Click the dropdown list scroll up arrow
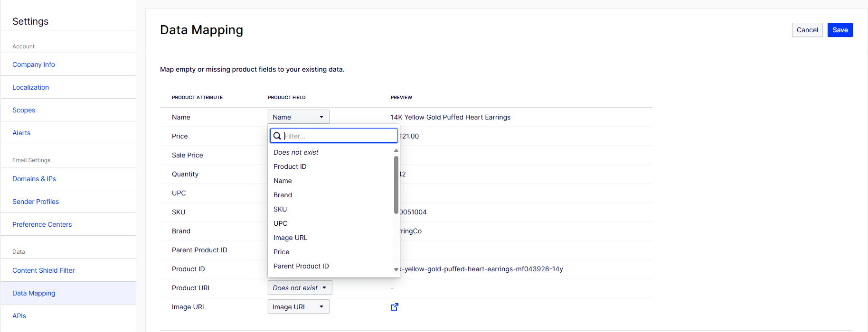Screen dimensions: 868x332 396,150
